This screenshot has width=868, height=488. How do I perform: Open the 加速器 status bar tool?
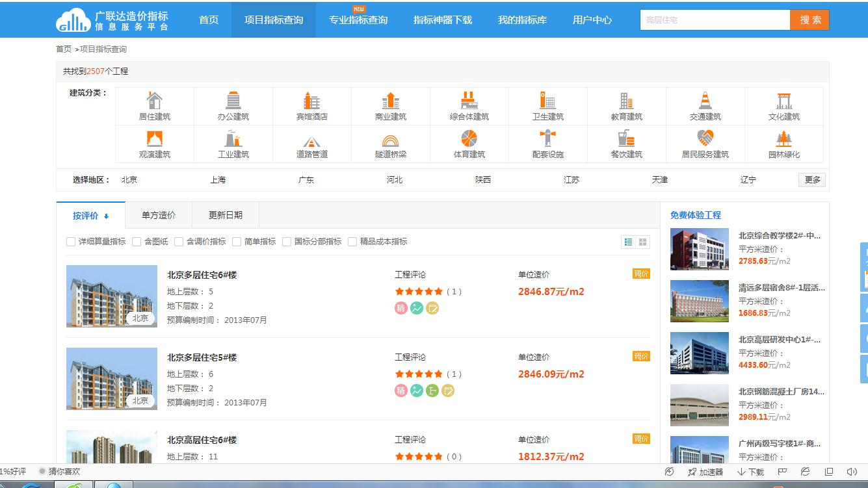pyautogui.click(x=705, y=472)
